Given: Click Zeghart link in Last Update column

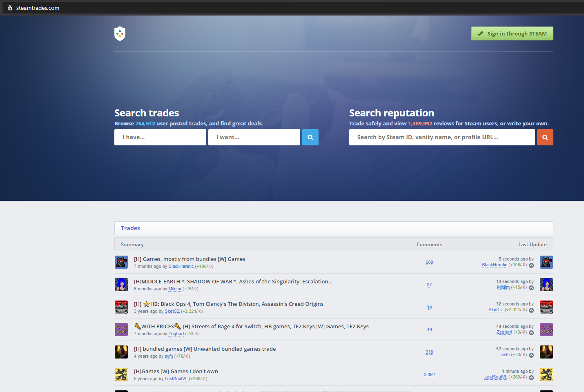Looking at the screenshot, I should coord(504,332).
